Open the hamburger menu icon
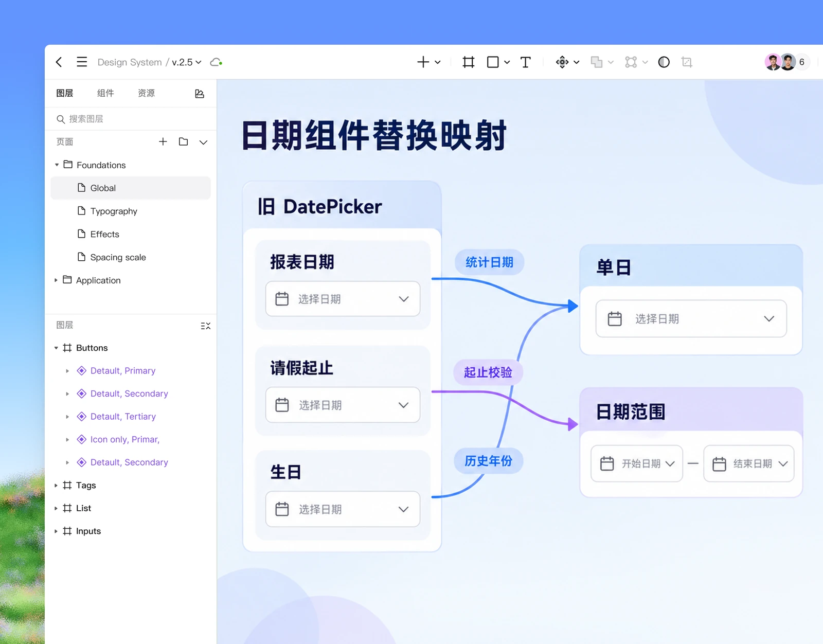Screen dimensions: 823x644 pyautogui.click(x=82, y=62)
